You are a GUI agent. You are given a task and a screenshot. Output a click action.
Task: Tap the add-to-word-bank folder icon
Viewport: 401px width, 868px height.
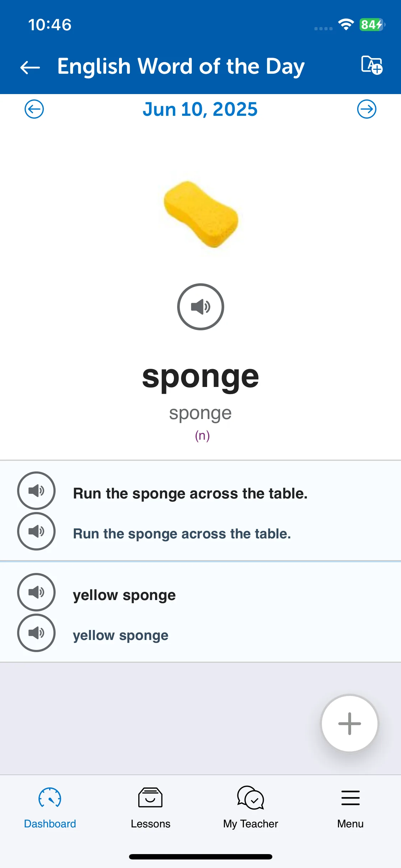pos(372,66)
